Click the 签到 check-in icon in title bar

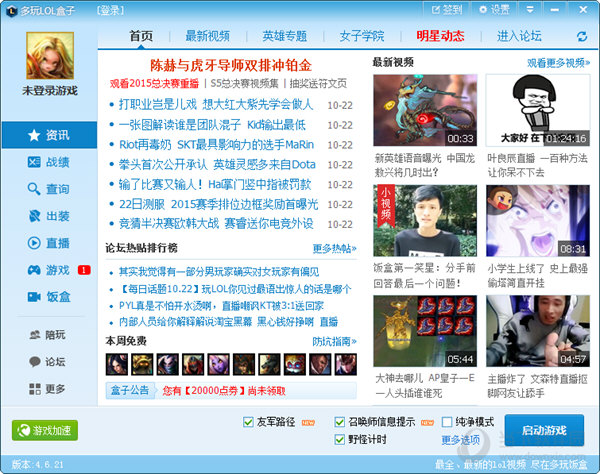[447, 10]
